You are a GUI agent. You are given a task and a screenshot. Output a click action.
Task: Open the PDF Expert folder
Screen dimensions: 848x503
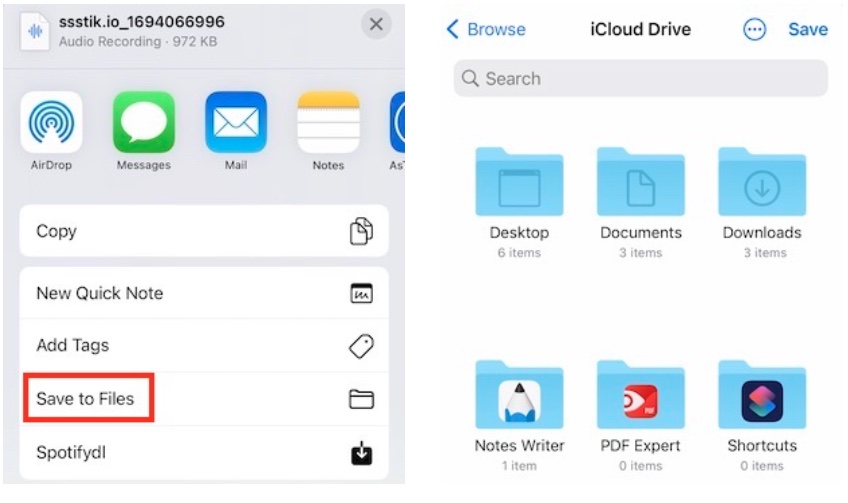click(x=641, y=397)
